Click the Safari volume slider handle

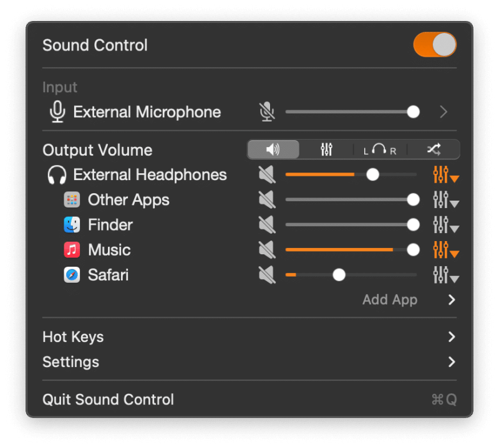(339, 275)
